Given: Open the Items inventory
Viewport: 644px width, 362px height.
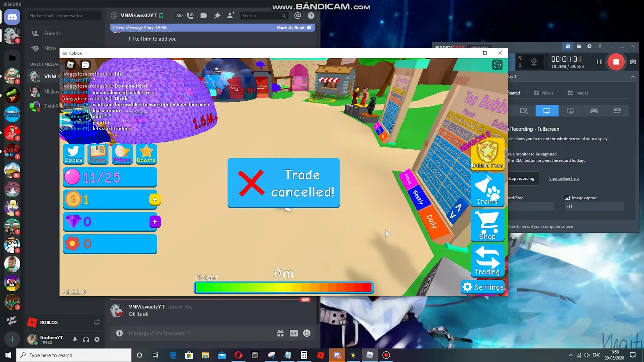Looking at the screenshot, I should [x=487, y=190].
